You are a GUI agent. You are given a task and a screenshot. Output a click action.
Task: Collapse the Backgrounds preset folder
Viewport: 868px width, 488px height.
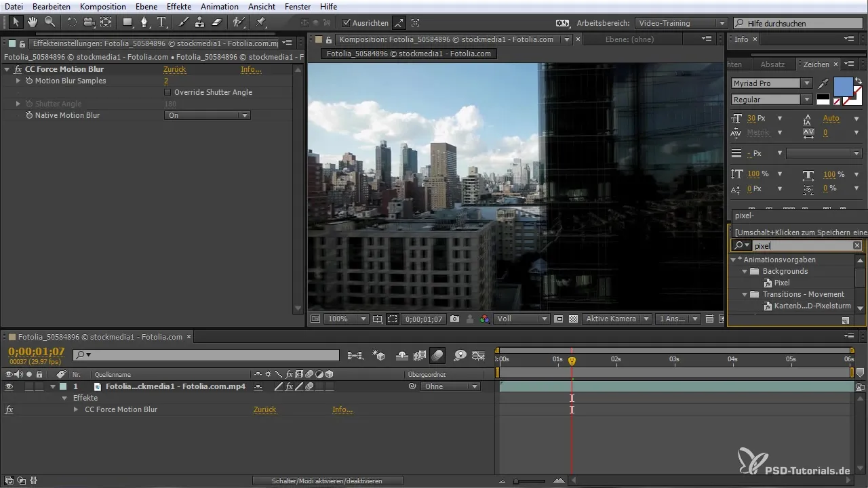(745, 271)
